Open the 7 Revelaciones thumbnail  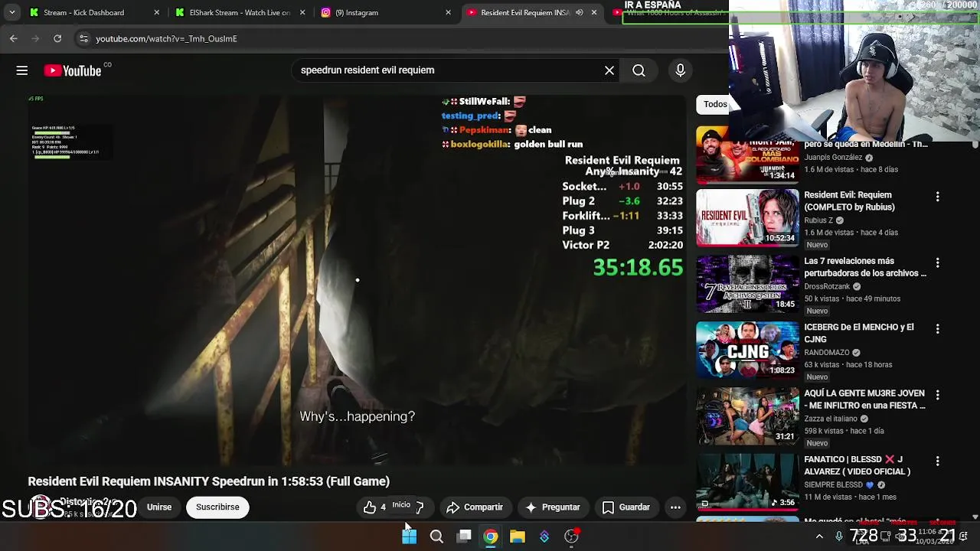pos(747,284)
